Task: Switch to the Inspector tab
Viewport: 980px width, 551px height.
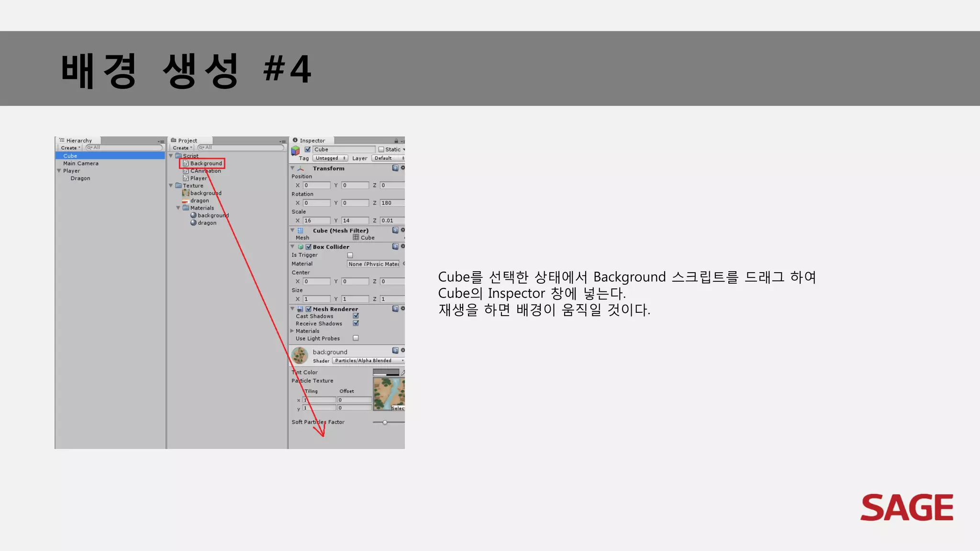Action: [x=312, y=141]
